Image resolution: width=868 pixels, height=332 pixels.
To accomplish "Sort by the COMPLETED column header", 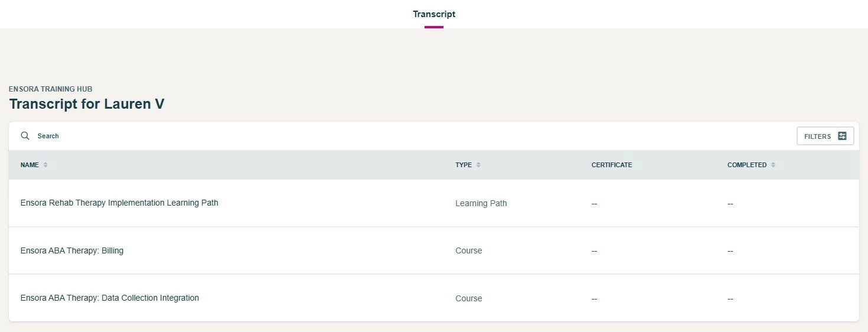I will pos(747,165).
